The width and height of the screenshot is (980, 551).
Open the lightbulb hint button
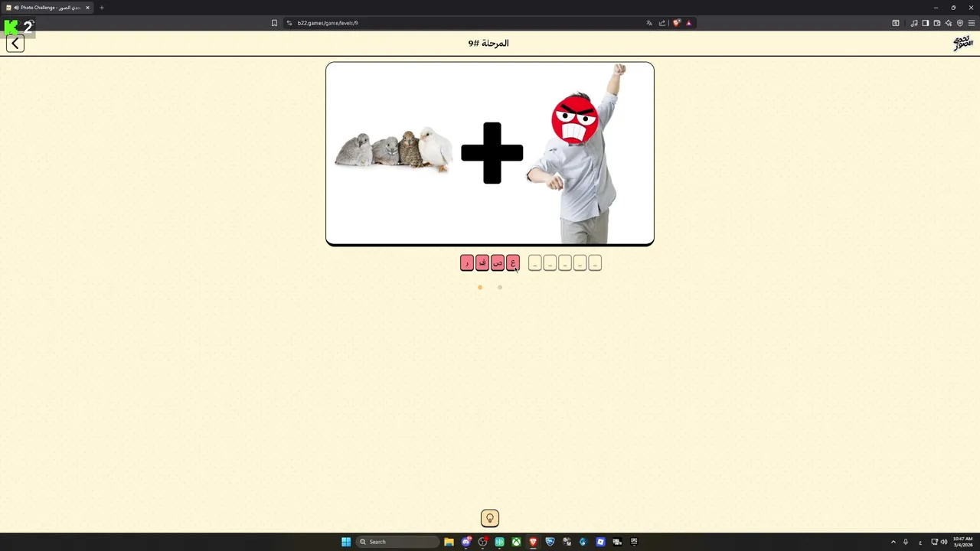point(490,519)
